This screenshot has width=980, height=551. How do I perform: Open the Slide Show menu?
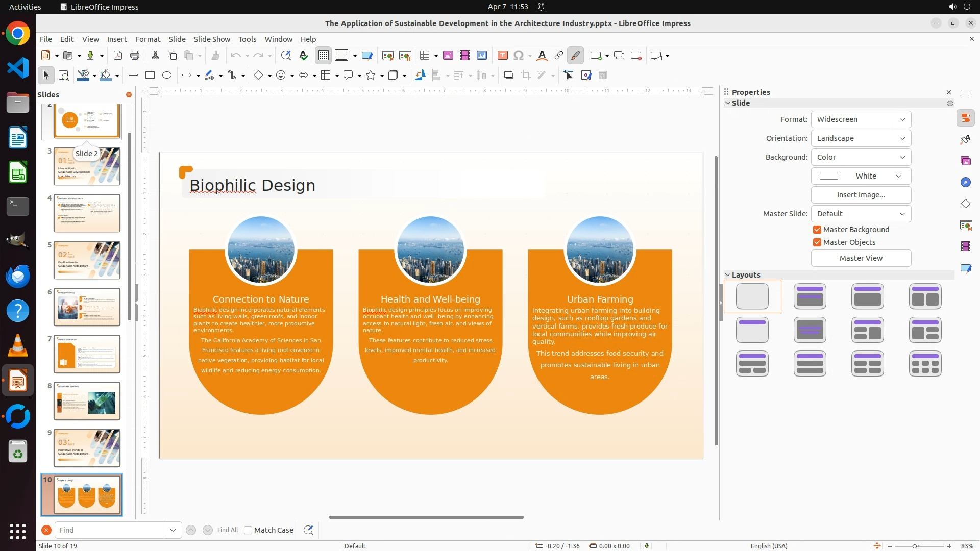click(212, 39)
